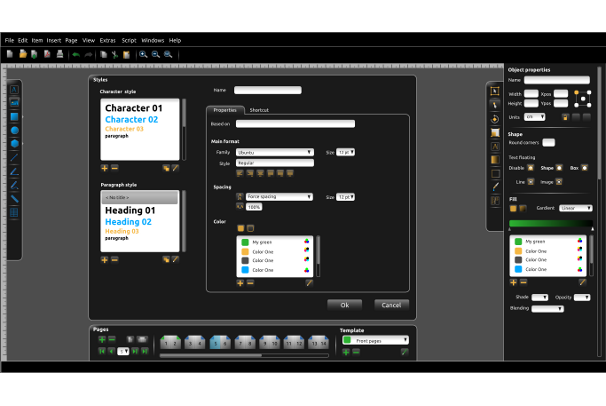
Task: Click the style Name input field
Action: click(267, 90)
